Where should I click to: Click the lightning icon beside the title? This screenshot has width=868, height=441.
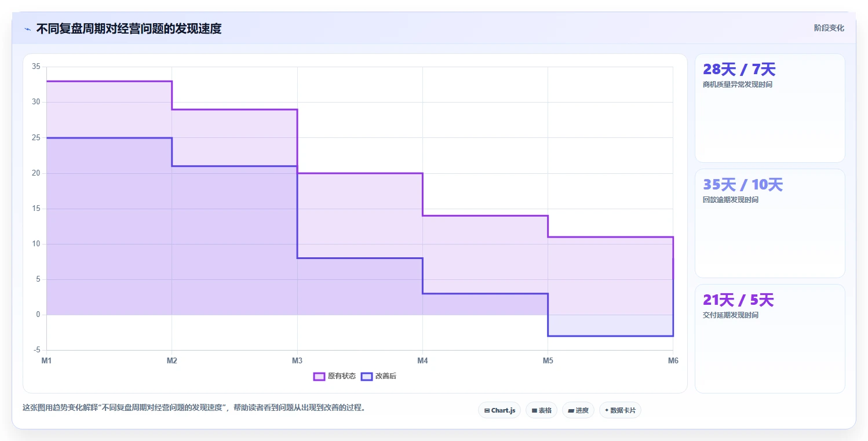pyautogui.click(x=27, y=29)
